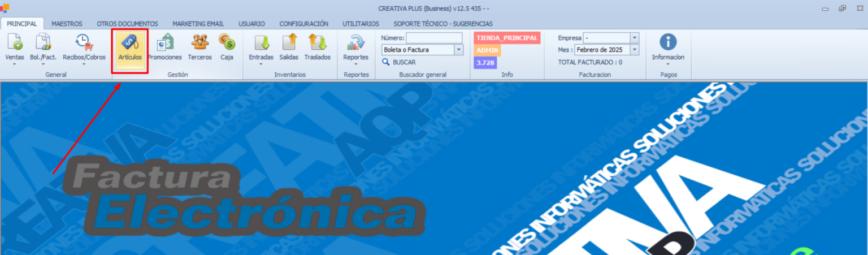Open the Información icon in Pagos
Viewport: 868px width, 255px height.
click(668, 42)
